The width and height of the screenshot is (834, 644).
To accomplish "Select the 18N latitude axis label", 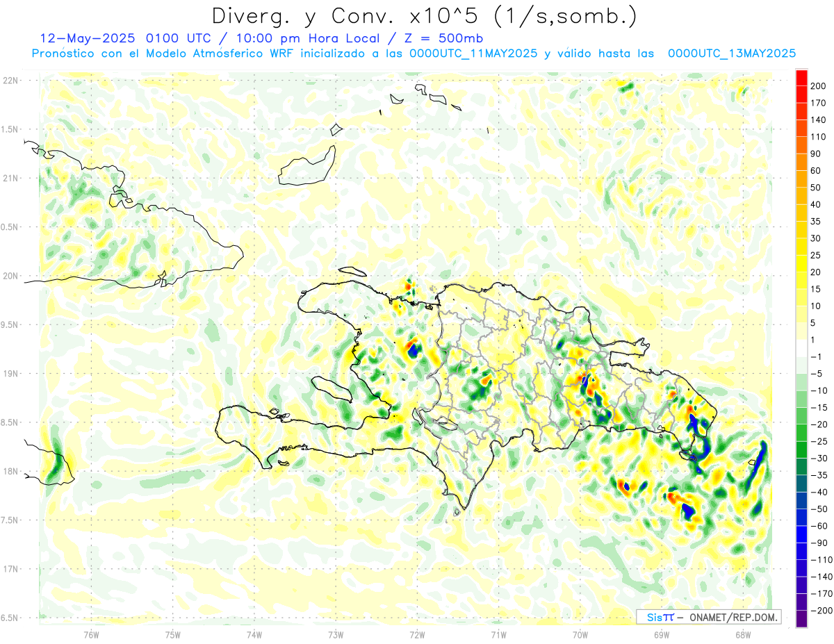I will tap(10, 471).
